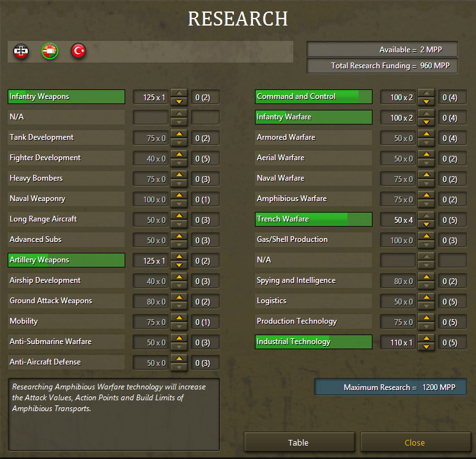The height and width of the screenshot is (459, 476).
Task: Select the Germany flag icon
Action: 21,51
